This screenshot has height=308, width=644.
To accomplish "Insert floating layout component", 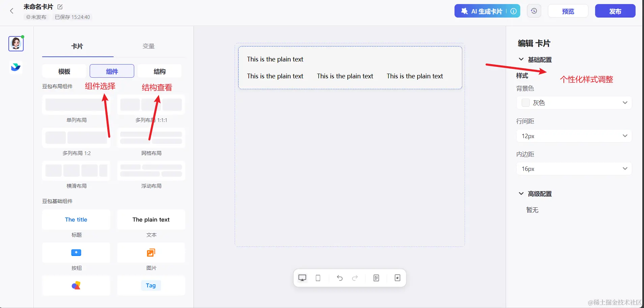I will (x=151, y=171).
